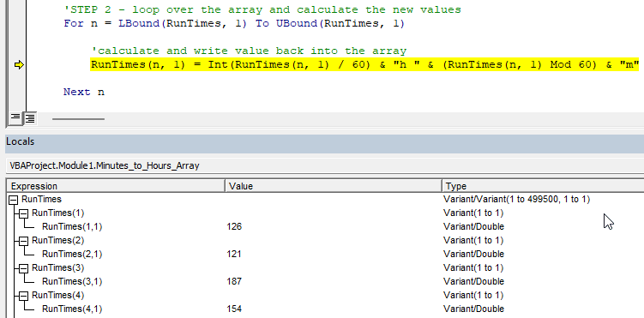Collapse the RunTimes(4) node
This screenshot has width=644, height=318.
click(x=24, y=296)
